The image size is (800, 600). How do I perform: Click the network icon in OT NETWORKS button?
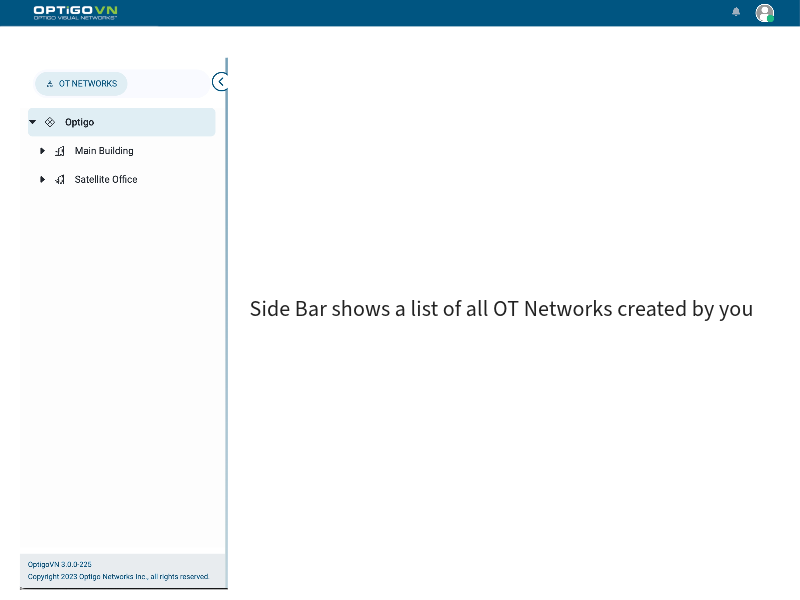48,84
